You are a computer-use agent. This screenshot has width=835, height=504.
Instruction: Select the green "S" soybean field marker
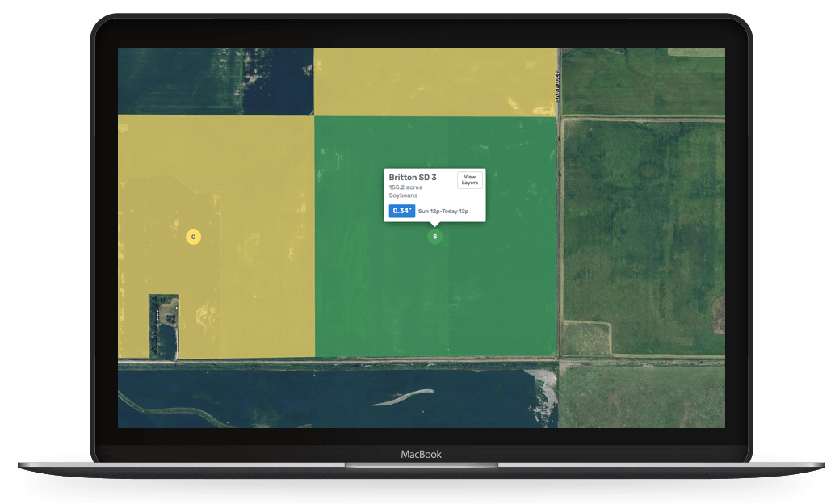click(x=435, y=236)
